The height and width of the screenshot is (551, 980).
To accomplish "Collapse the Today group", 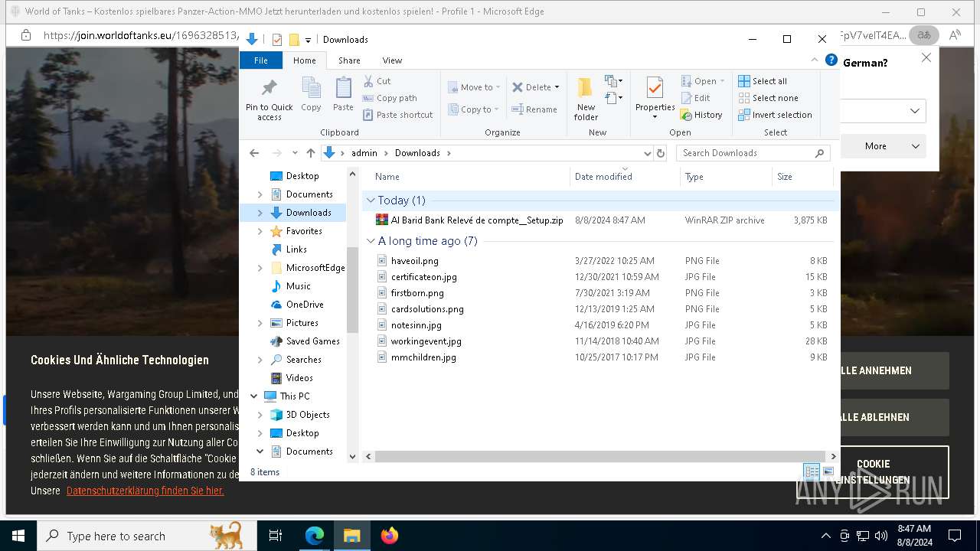I will click(371, 201).
